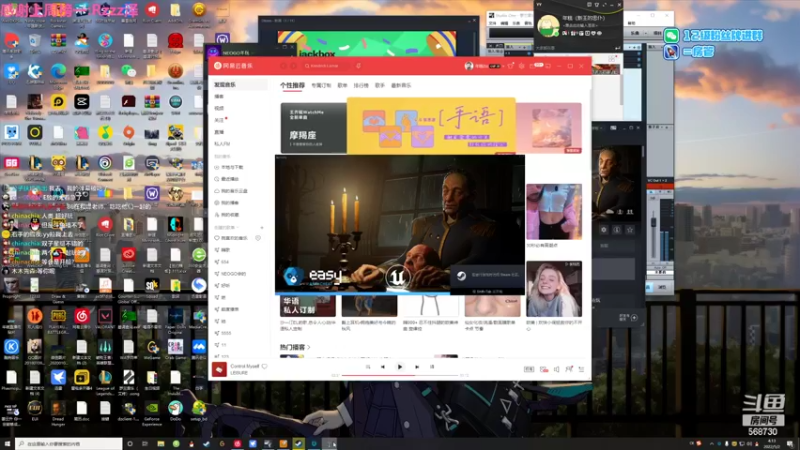Switch to the 歌单 tab

click(342, 85)
